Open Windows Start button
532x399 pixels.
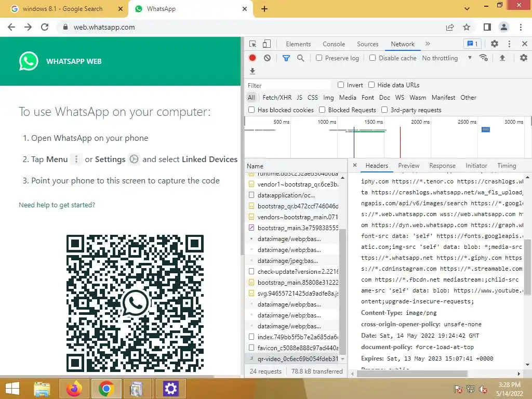pyautogui.click(x=12, y=389)
